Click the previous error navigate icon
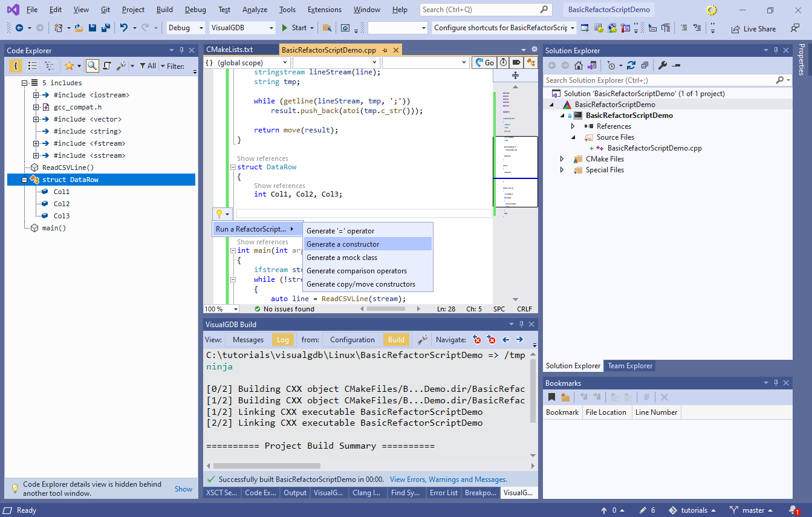812x517 pixels. click(x=477, y=339)
